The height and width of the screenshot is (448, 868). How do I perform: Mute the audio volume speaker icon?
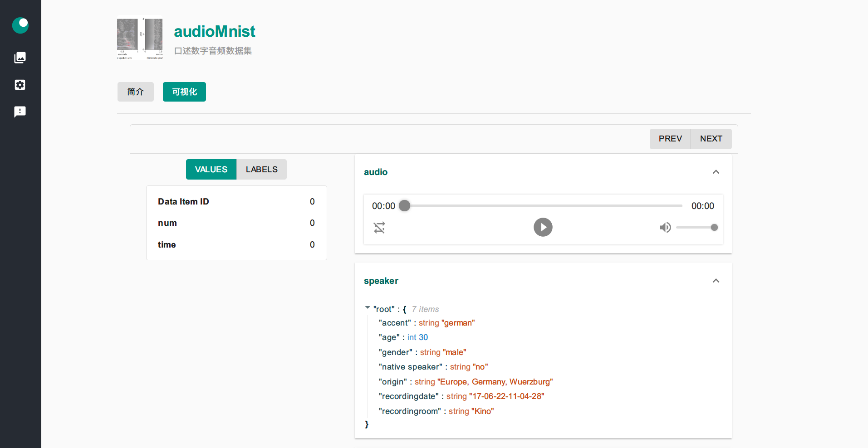click(x=665, y=227)
